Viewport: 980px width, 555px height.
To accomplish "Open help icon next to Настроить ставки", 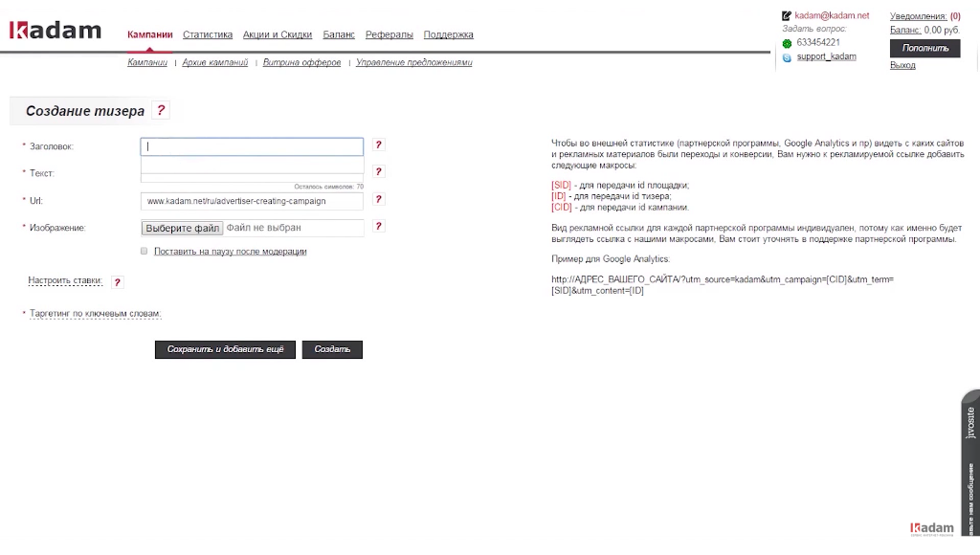I will tap(117, 282).
